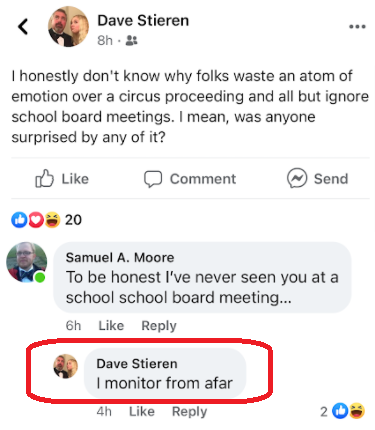Open Dave Stieren's post profile picture
This screenshot has height=430, width=375.
click(x=68, y=26)
